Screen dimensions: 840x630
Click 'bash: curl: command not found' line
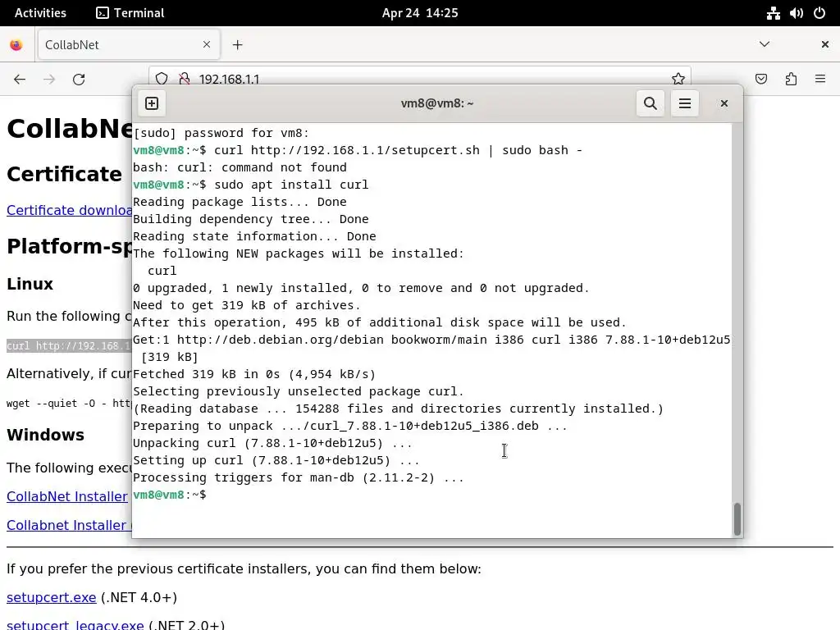(240, 167)
